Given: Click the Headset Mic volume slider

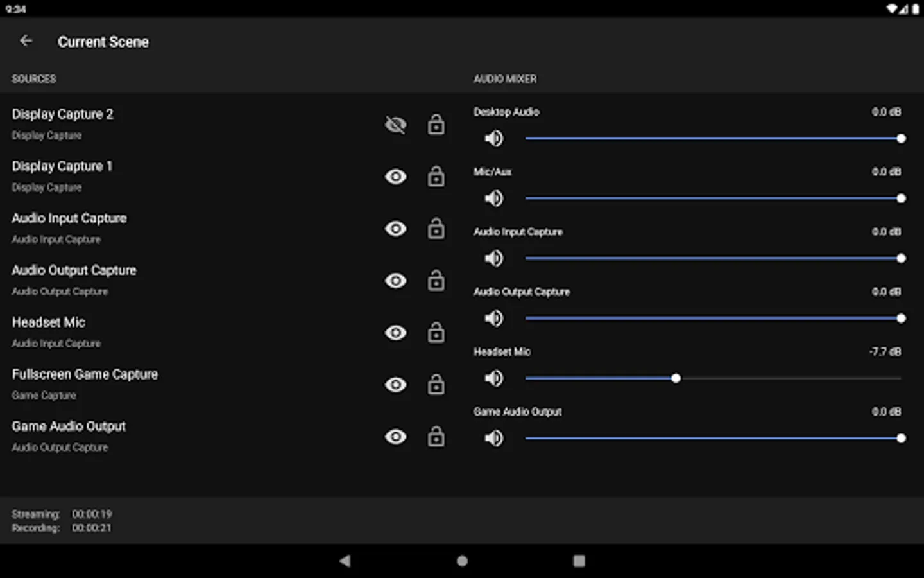Looking at the screenshot, I should tap(714, 378).
